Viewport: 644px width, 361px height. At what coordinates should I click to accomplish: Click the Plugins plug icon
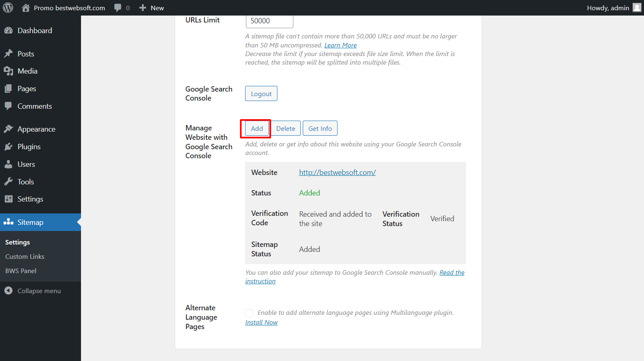(x=9, y=147)
